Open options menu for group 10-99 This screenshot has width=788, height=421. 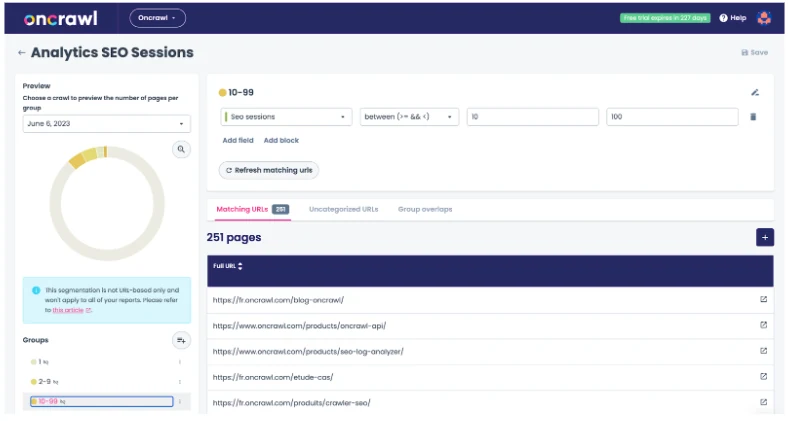tap(179, 401)
